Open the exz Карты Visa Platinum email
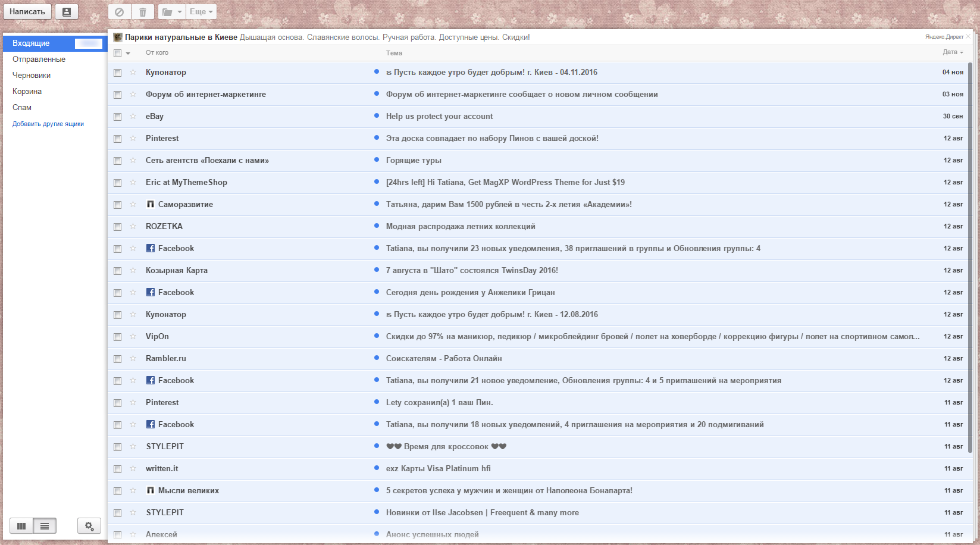The height and width of the screenshot is (545, 980). tap(439, 468)
